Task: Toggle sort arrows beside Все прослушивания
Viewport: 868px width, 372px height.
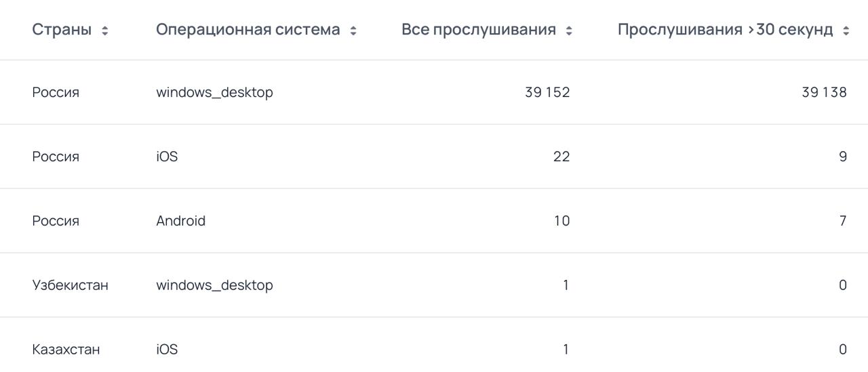Action: [x=569, y=30]
